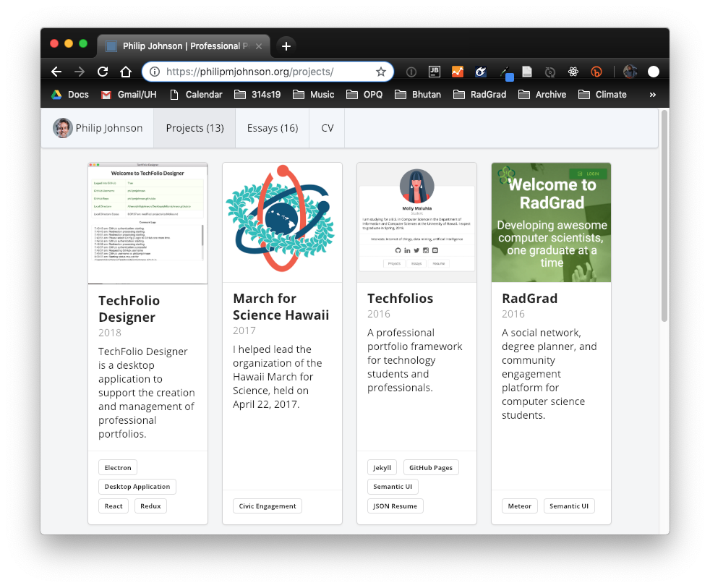
Task: Click the Meteor tag label
Action: [x=519, y=506]
